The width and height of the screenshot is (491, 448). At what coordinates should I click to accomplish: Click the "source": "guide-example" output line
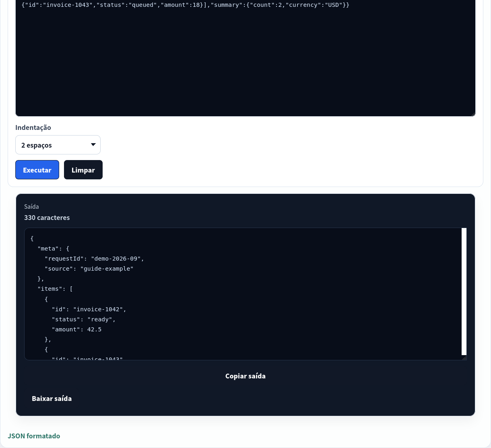tap(89, 269)
